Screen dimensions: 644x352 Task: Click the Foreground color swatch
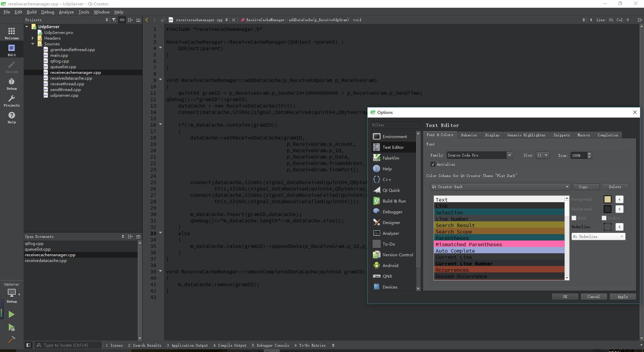(x=607, y=200)
